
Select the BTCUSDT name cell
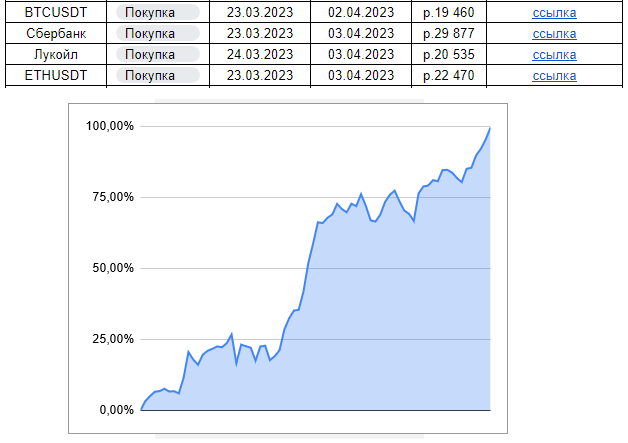(57, 13)
